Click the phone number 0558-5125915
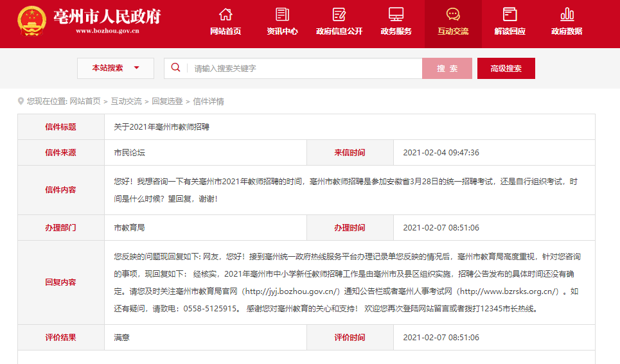 pos(210,309)
